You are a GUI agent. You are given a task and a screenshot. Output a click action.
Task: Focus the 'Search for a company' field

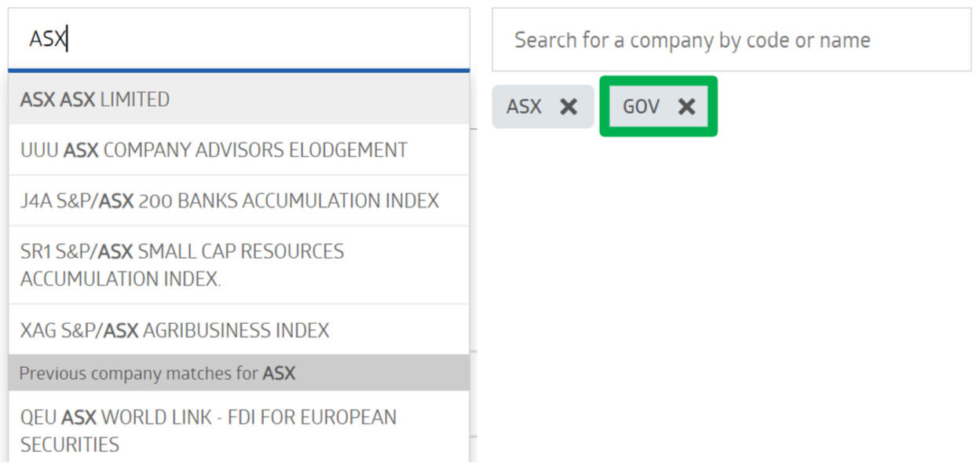pyautogui.click(x=731, y=40)
